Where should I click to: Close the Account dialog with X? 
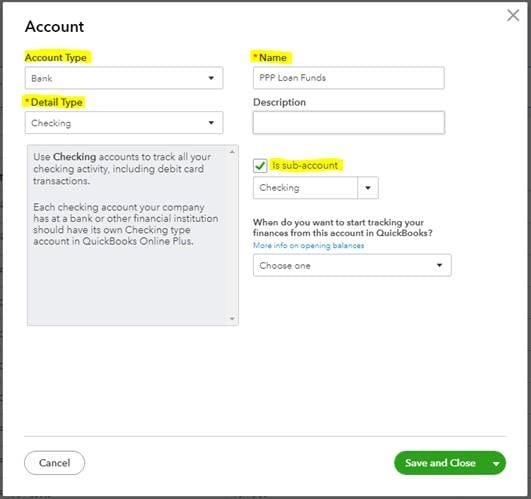513,15
